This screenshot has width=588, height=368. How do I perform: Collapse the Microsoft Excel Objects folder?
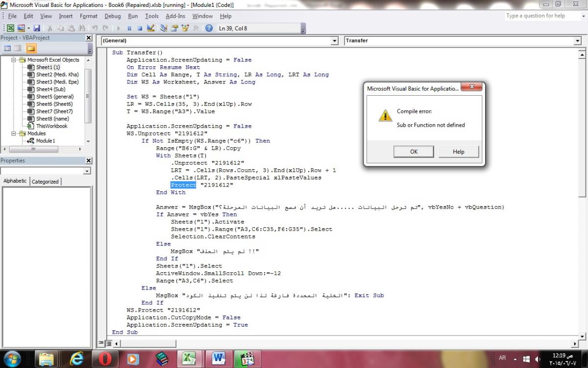click(14, 60)
